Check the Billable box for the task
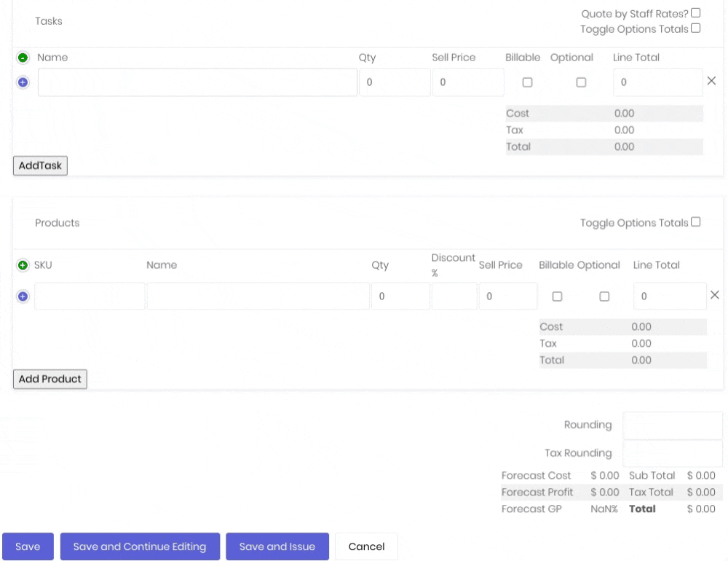The height and width of the screenshot is (561, 728). 527,82
